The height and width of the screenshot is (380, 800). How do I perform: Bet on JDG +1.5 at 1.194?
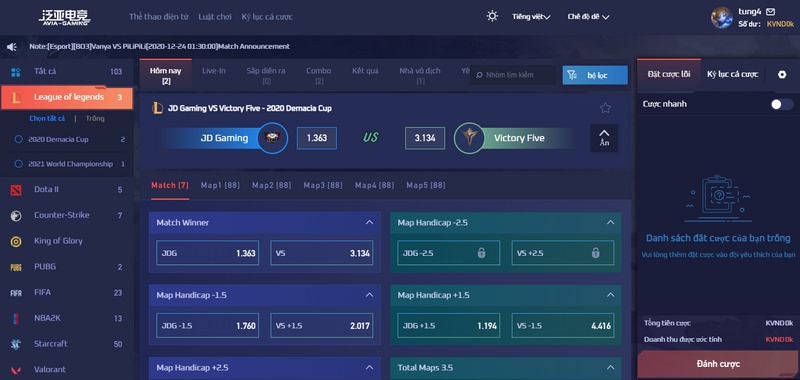[x=448, y=325]
